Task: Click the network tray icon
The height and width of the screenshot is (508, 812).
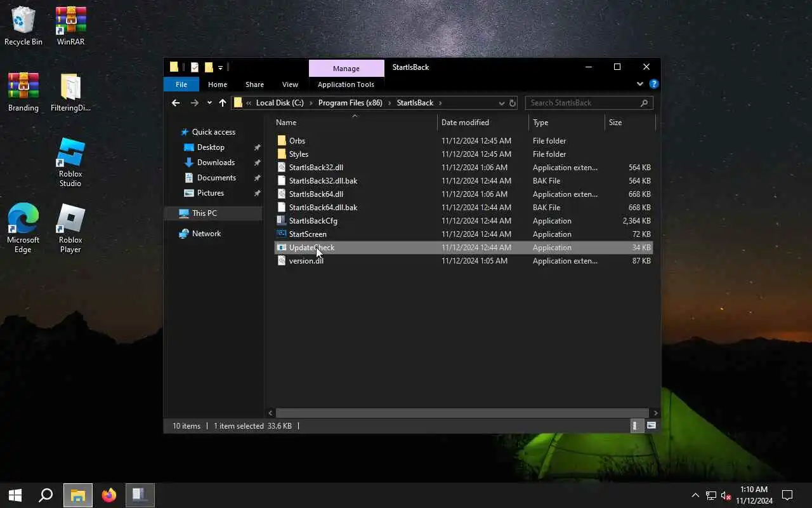Action: click(x=711, y=495)
